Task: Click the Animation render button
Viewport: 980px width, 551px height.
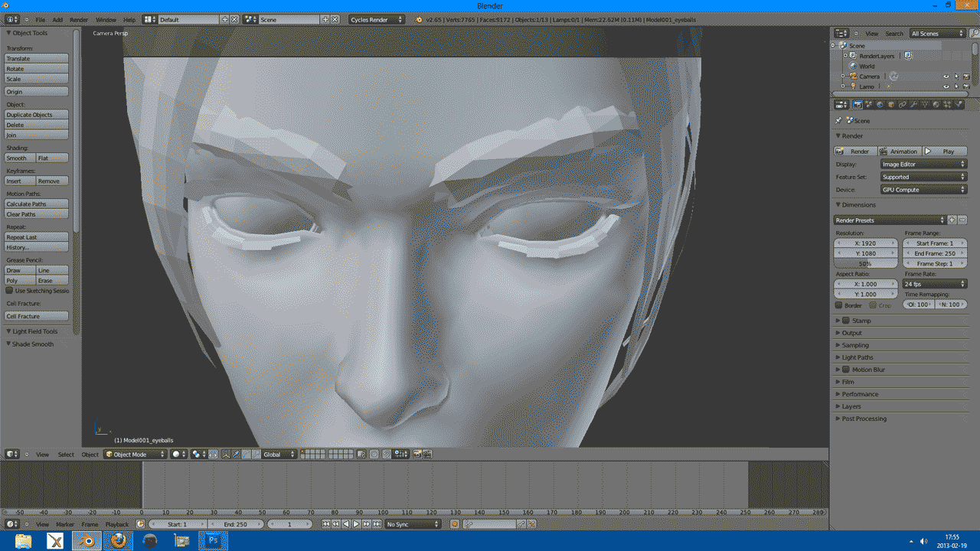Action: click(899, 151)
